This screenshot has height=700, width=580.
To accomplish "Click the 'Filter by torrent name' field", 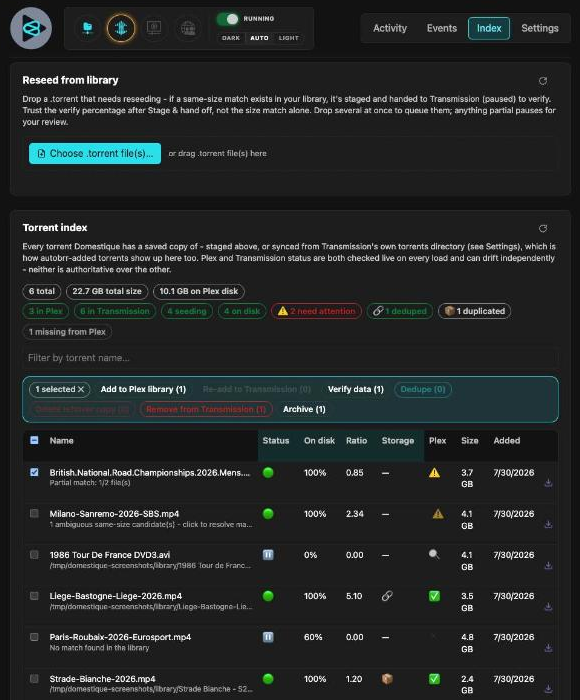I will 290,358.
